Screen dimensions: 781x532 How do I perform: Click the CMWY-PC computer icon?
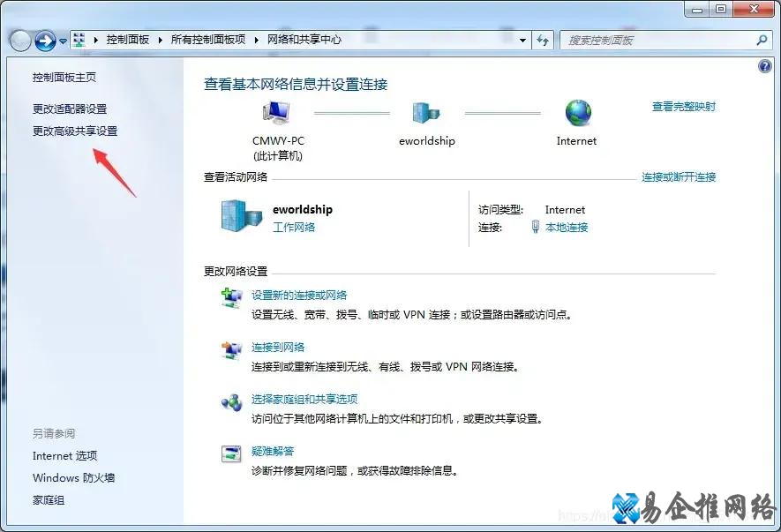[275, 113]
